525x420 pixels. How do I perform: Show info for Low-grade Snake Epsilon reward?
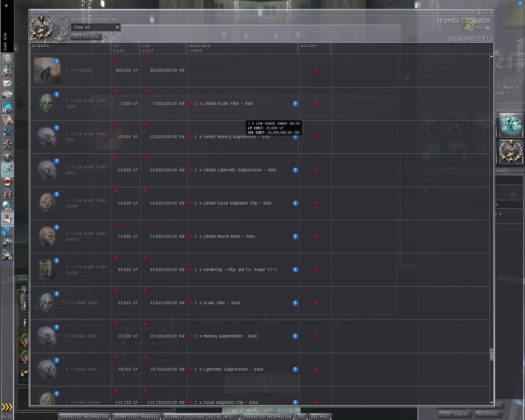pyautogui.click(x=57, y=194)
